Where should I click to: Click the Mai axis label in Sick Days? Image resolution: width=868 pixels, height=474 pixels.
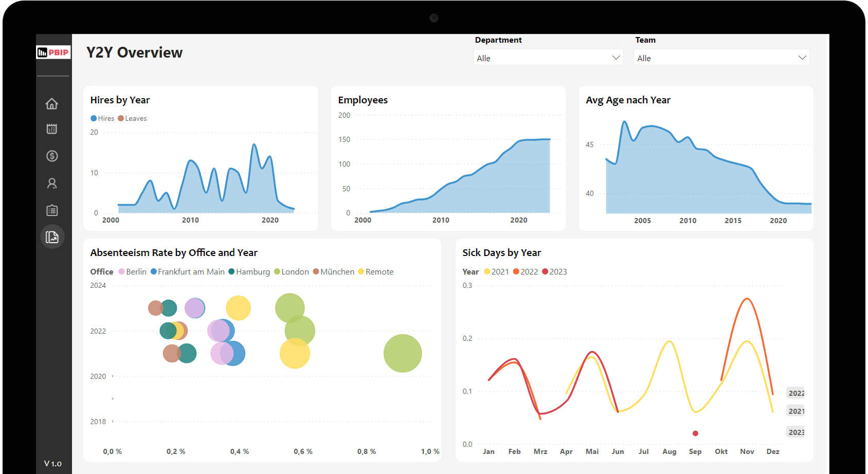pyautogui.click(x=592, y=451)
